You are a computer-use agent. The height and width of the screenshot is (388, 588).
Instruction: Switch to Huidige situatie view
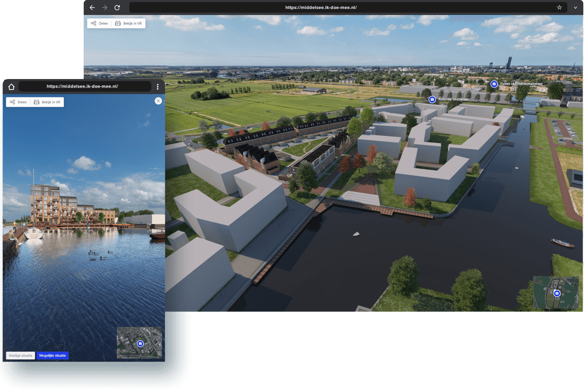[20, 356]
